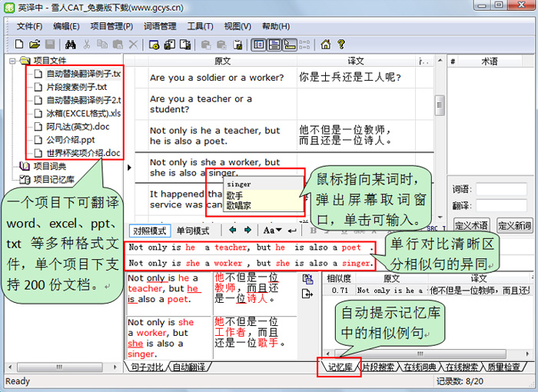
Task: Click the New file toolbar icon
Action: point(21,45)
